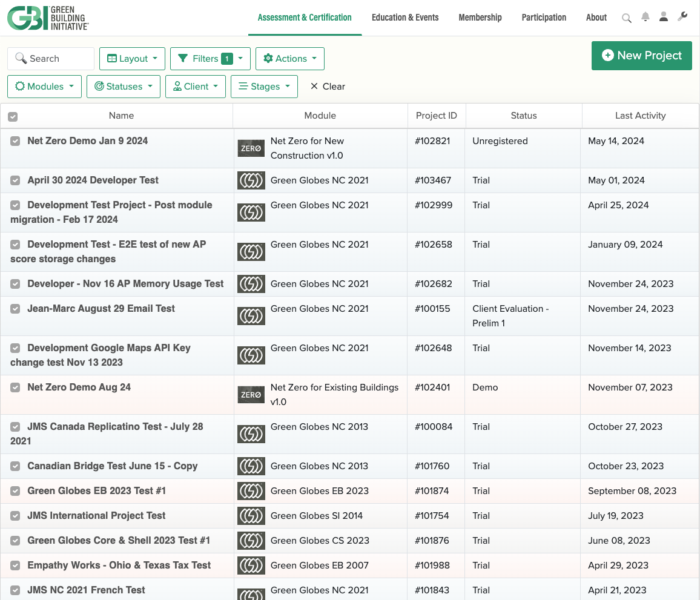Uncheck the Net Zero Demo Jan 9 2024 row
This screenshot has width=700, height=600.
[x=15, y=141]
